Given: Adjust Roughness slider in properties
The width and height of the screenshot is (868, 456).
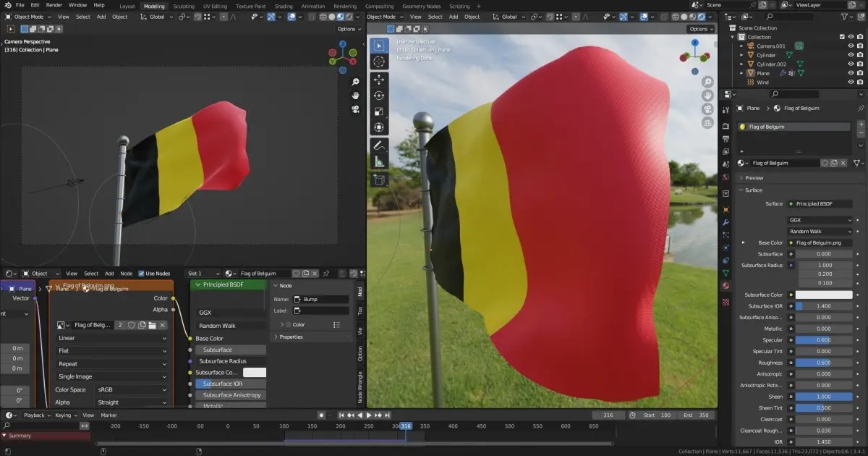Looking at the screenshot, I should (824, 363).
